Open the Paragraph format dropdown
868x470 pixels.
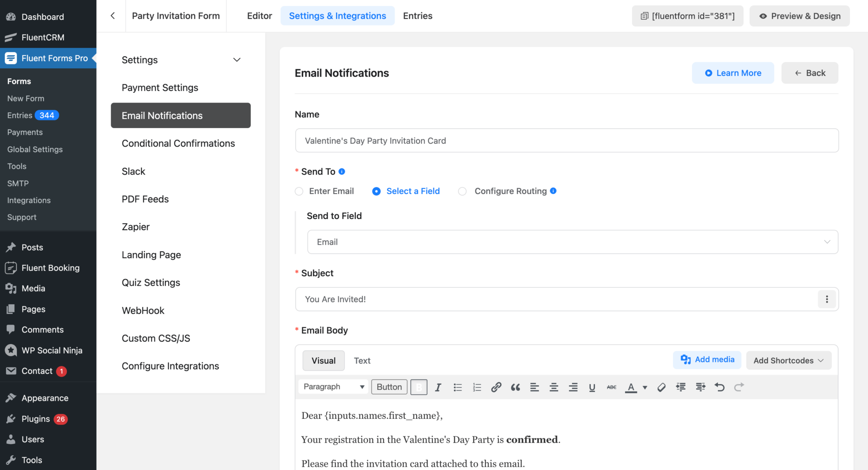pyautogui.click(x=334, y=387)
